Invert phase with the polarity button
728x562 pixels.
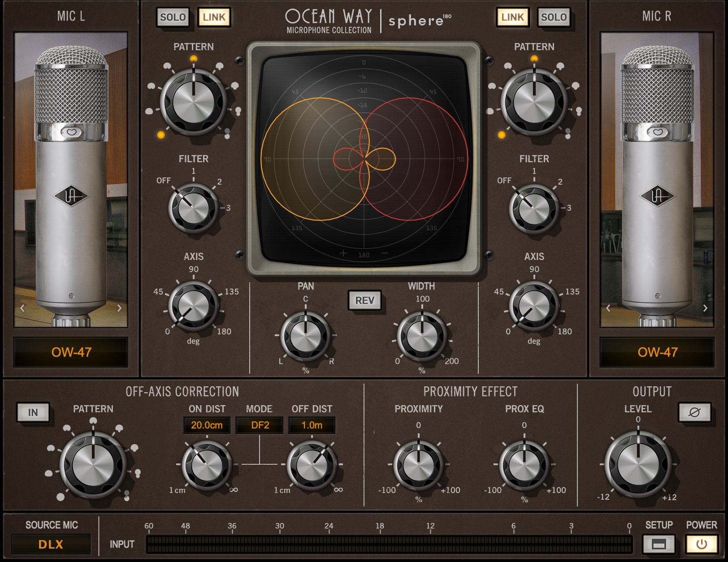[694, 412]
